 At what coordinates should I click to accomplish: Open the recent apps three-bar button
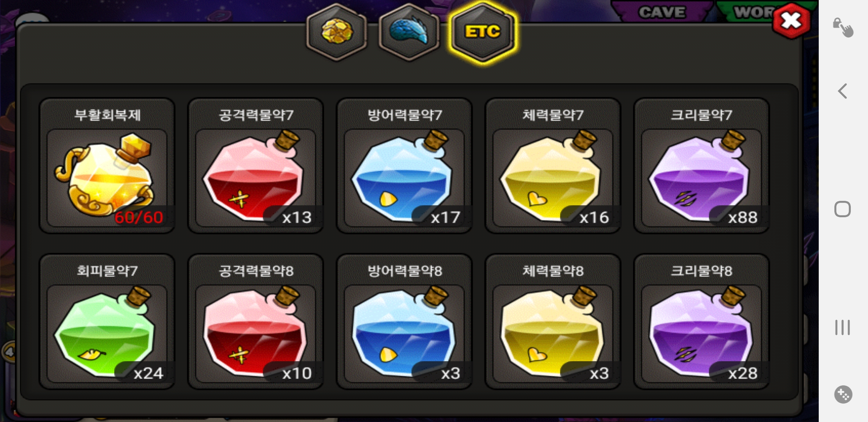(843, 327)
